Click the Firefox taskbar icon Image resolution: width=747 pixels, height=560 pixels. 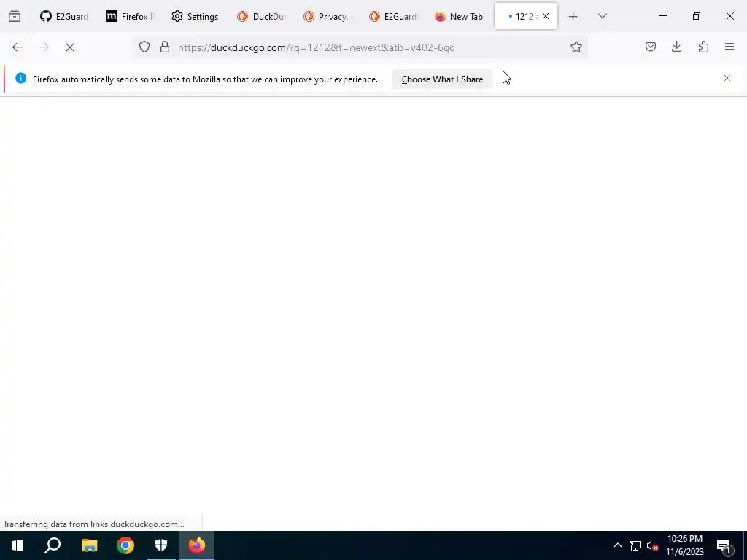pyautogui.click(x=197, y=545)
